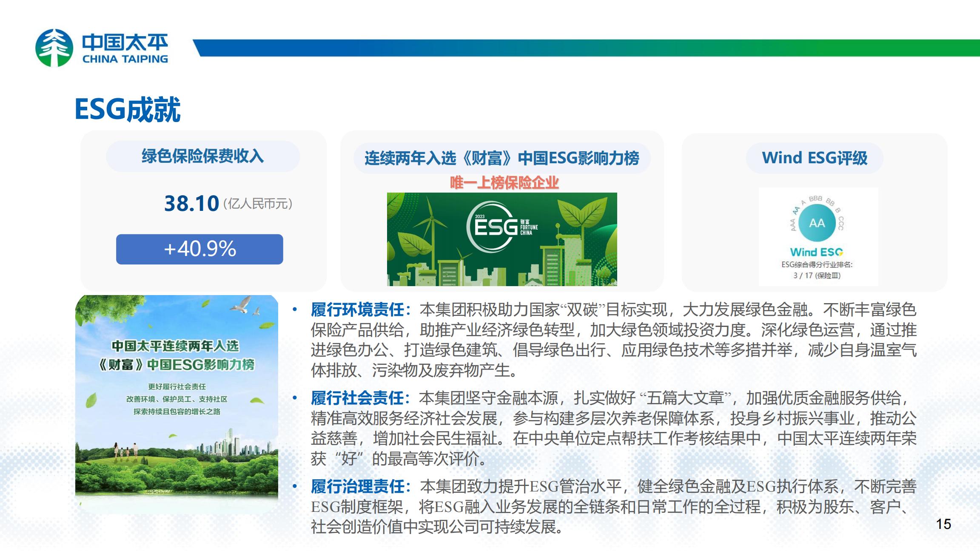This screenshot has width=980, height=551.
Task: Select poster line 更好履行社会责任
Action: tap(177, 386)
